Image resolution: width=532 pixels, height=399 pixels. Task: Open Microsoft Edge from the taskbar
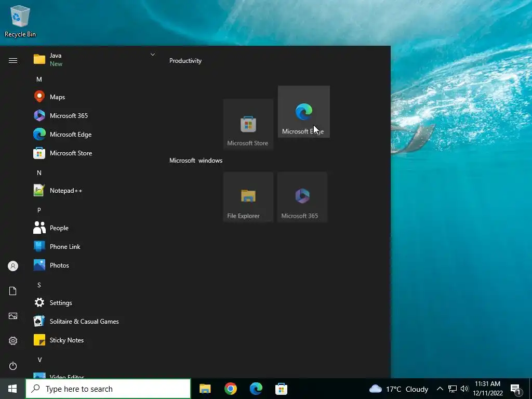click(x=256, y=389)
